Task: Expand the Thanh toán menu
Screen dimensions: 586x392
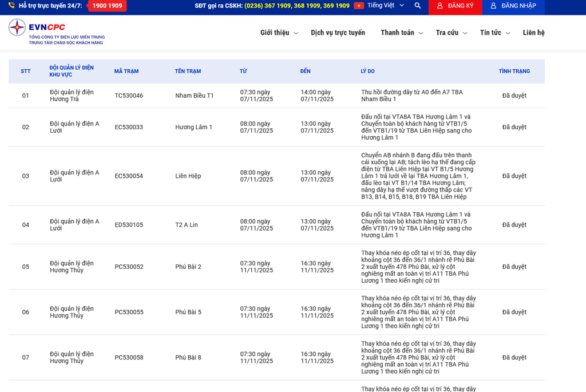Action: point(401,33)
